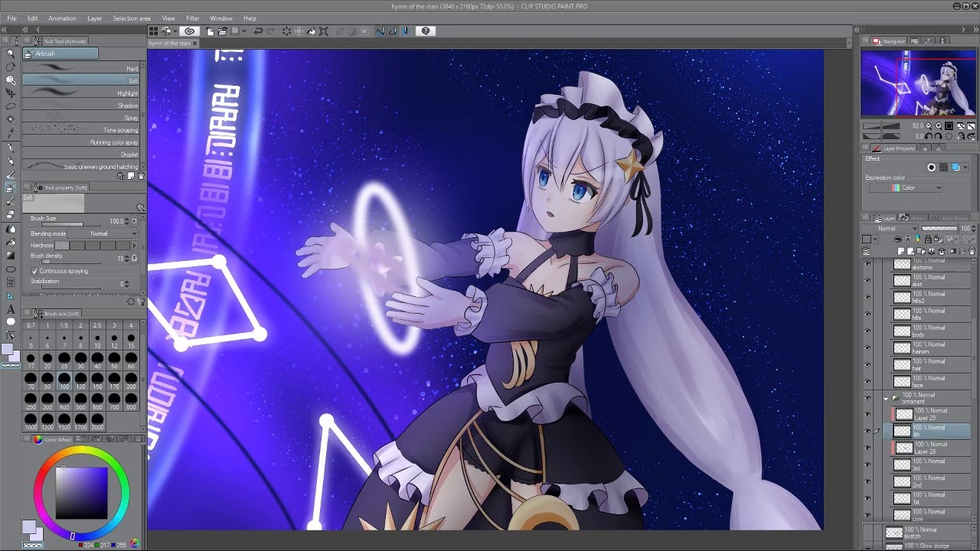Screen dimensions: 980x551
Task: Click the Fill bucket icon in command bar
Action: pyautogui.click(x=311, y=31)
